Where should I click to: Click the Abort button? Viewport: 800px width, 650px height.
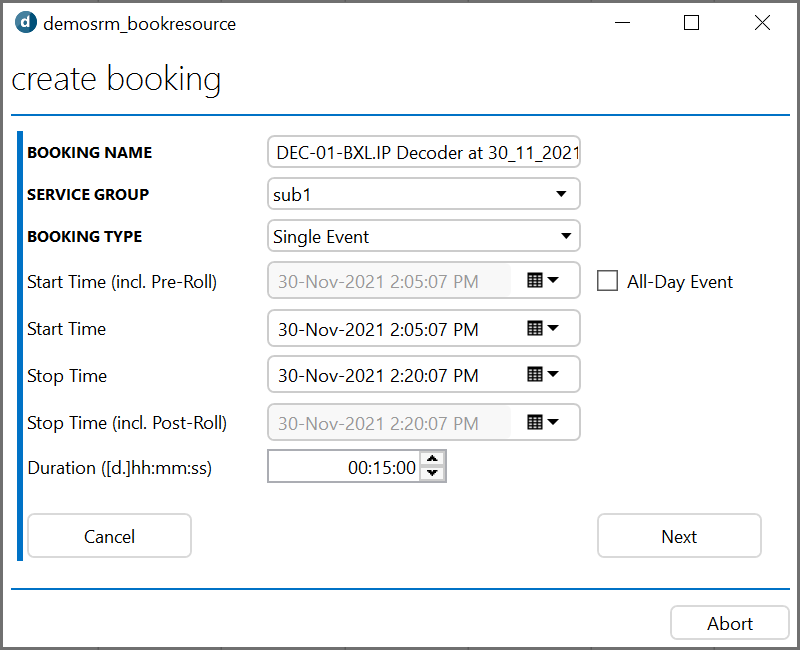point(730,623)
